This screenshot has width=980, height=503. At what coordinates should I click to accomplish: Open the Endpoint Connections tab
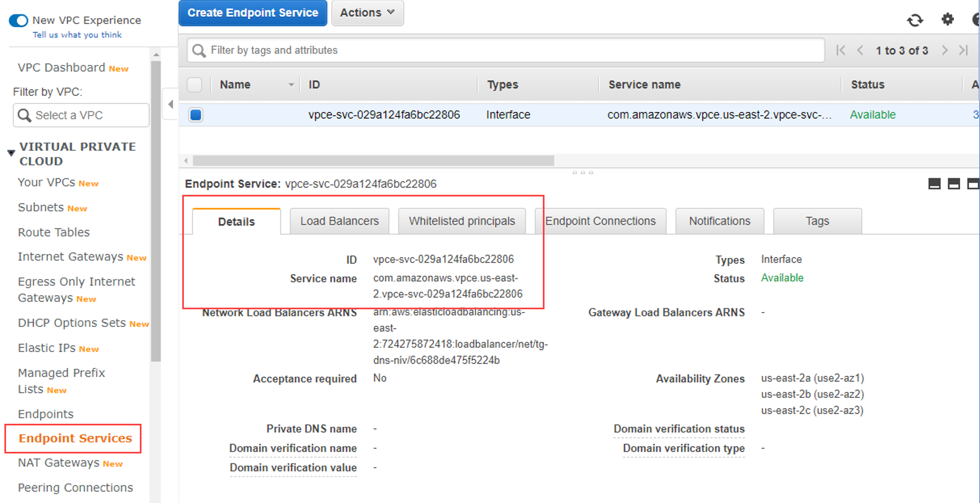point(601,221)
